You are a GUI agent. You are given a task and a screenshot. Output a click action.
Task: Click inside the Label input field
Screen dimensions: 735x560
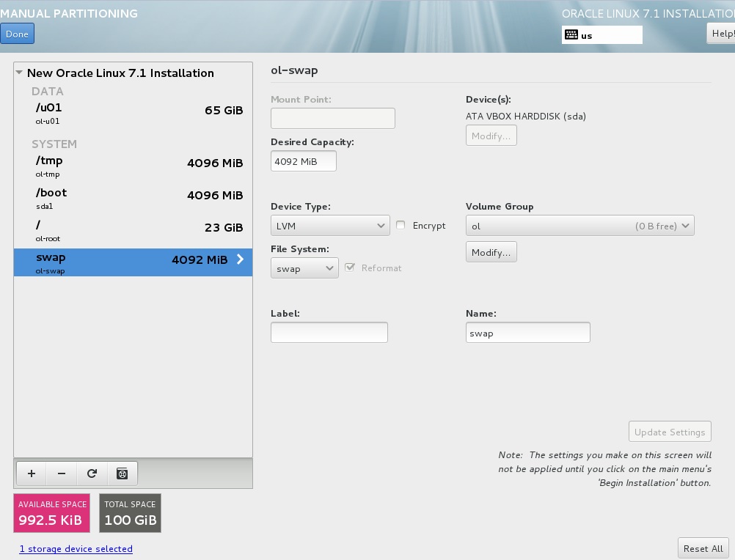(x=329, y=332)
